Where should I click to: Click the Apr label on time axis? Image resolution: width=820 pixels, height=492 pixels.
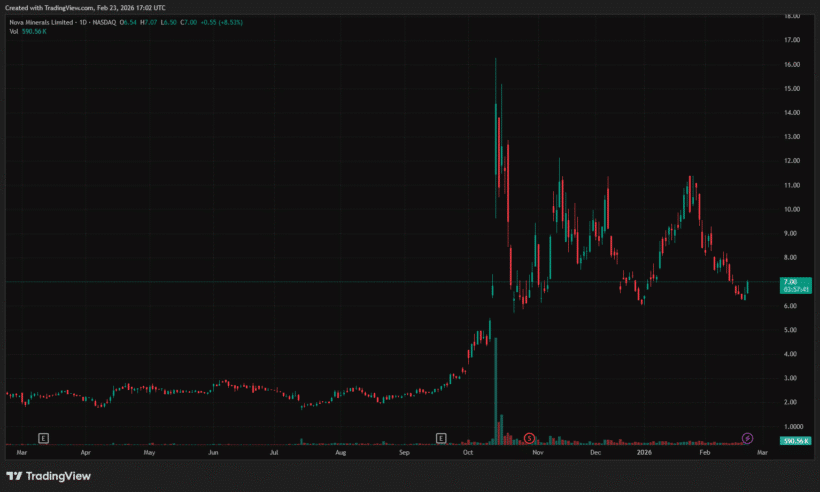pyautogui.click(x=85, y=453)
